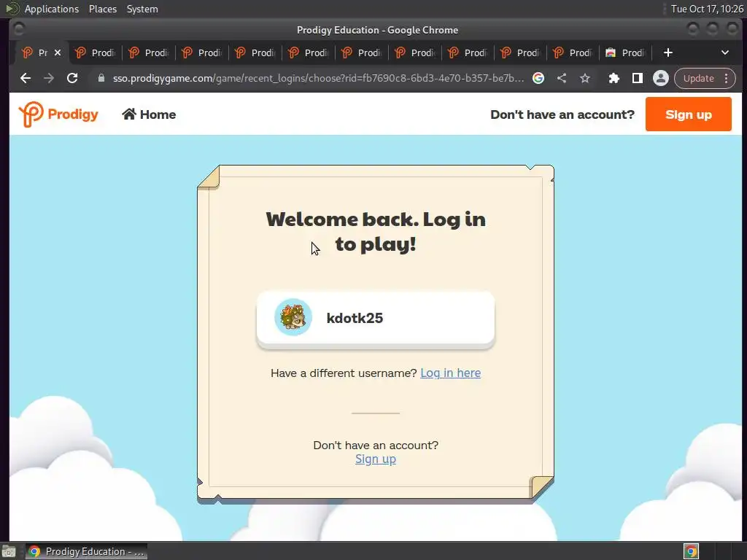
Task: Switch to the second Prodigy tab
Action: [x=96, y=52]
